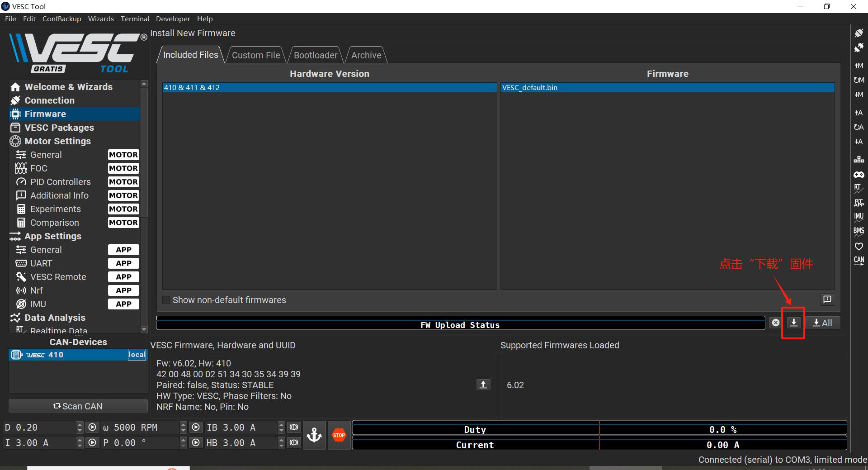Toggle CAN forwarding icon in right toolbar
The width and height of the screenshot is (868, 470).
click(859, 261)
